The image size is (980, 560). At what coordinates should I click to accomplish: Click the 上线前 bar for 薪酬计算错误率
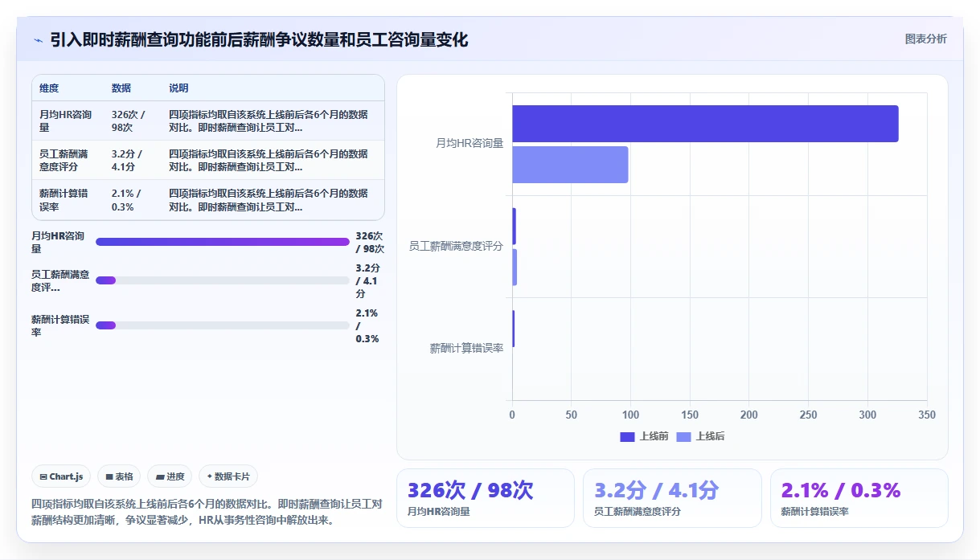(514, 329)
